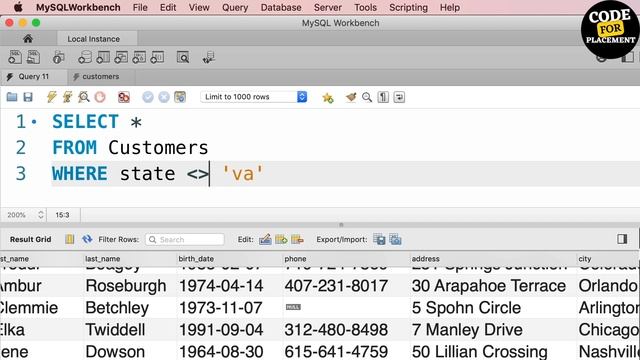Select NULL phone cell for Betchley
The image size is (640, 360).
pyautogui.click(x=293, y=307)
